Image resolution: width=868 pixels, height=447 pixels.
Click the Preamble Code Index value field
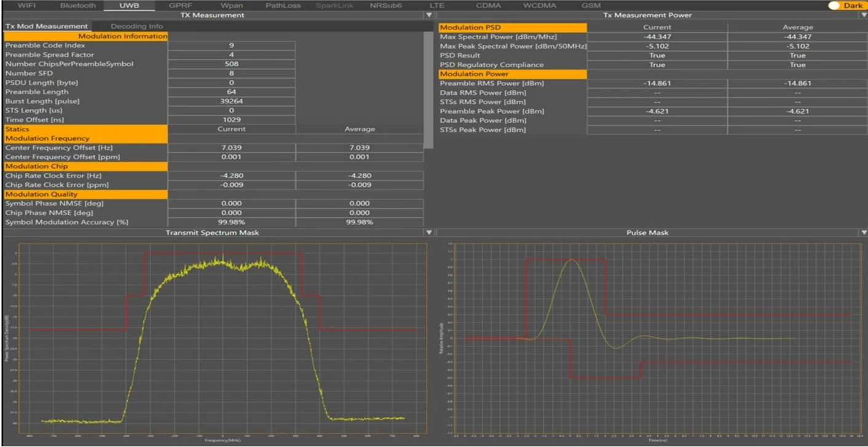tap(231, 45)
